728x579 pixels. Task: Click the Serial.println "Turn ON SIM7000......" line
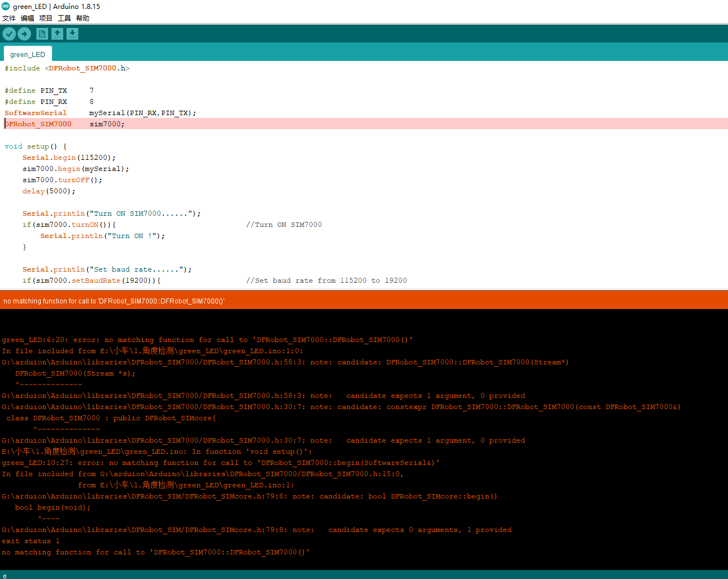(111, 213)
